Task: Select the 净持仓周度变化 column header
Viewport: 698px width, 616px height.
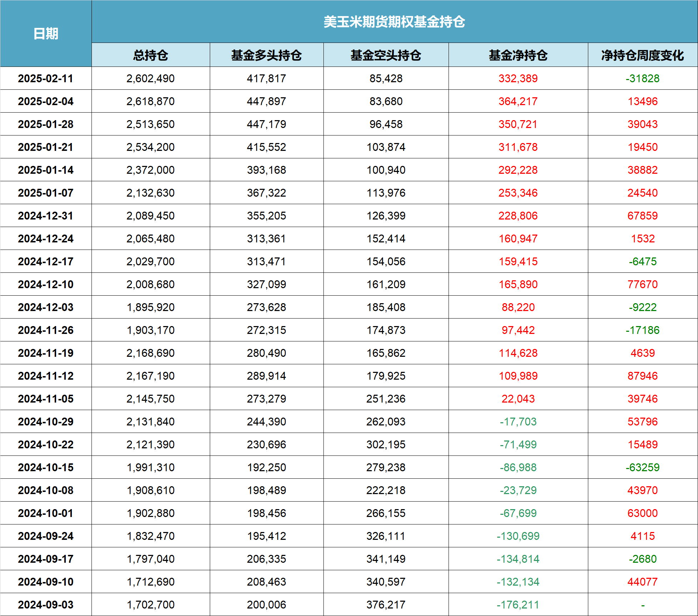Action: tap(642, 55)
